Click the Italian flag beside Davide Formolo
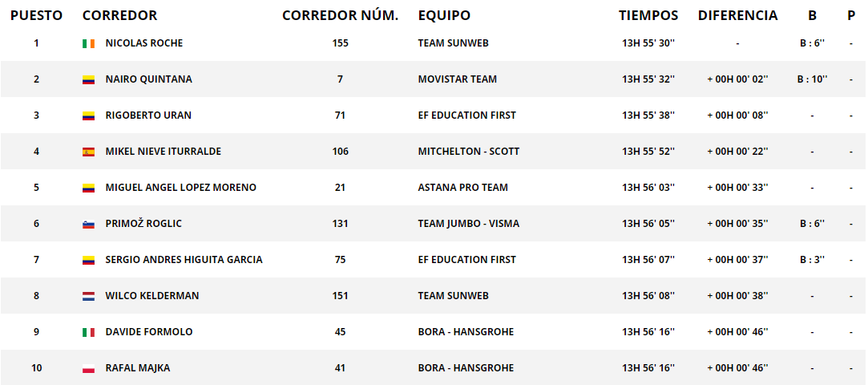This screenshot has height=385, width=868. point(89,332)
